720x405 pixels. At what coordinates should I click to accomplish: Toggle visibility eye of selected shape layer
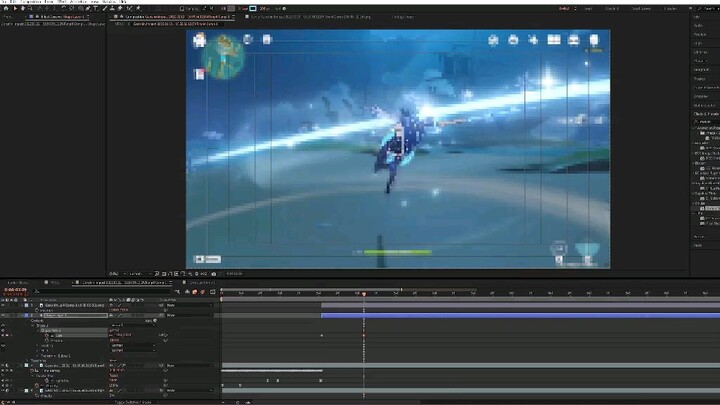tap(3, 315)
